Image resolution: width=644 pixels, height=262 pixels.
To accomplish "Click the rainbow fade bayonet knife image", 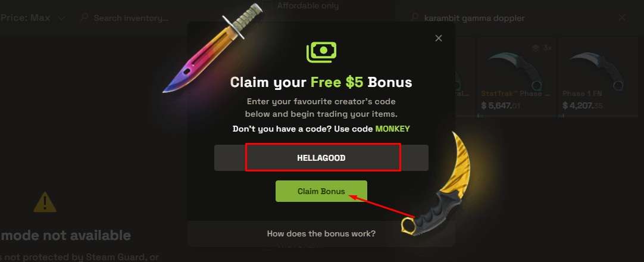I will 212,47.
